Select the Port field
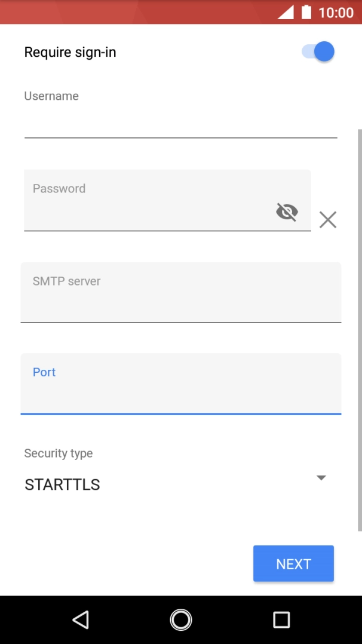Image resolution: width=362 pixels, height=644 pixels. coord(179,384)
